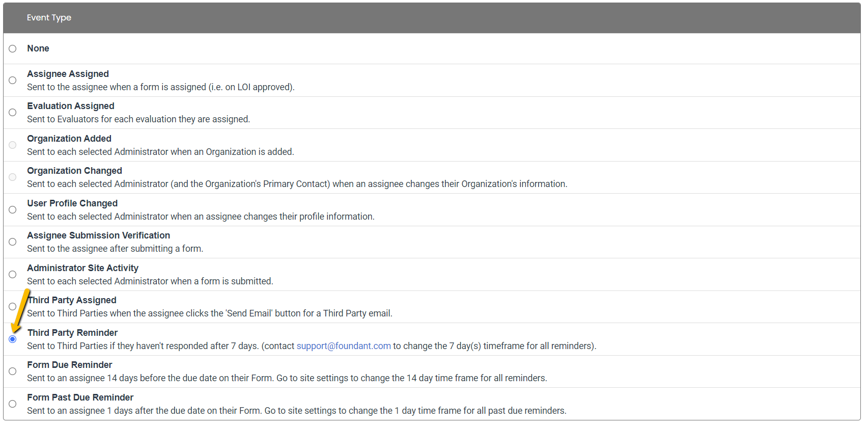Choose the Assignee Assigned event type
The width and height of the screenshot is (868, 425).
(13, 81)
